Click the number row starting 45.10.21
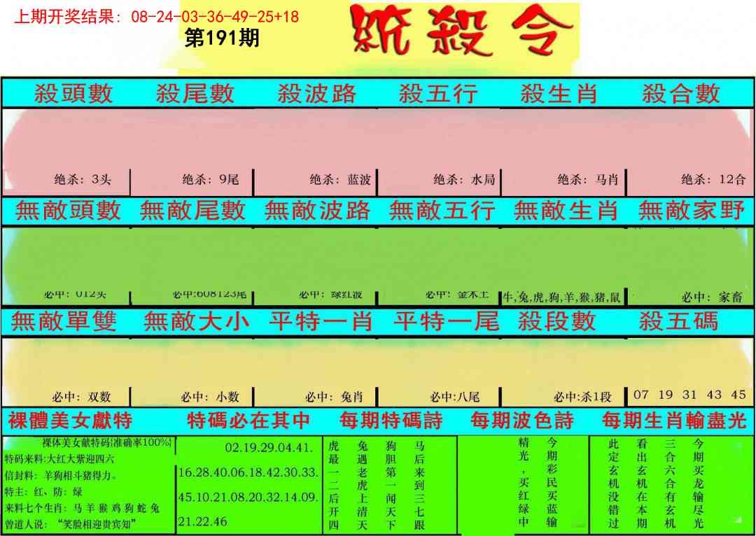 click(248, 497)
